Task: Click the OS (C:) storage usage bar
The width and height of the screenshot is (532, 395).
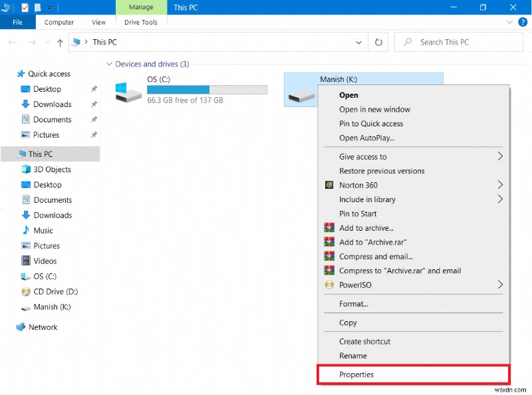Action: tap(207, 89)
